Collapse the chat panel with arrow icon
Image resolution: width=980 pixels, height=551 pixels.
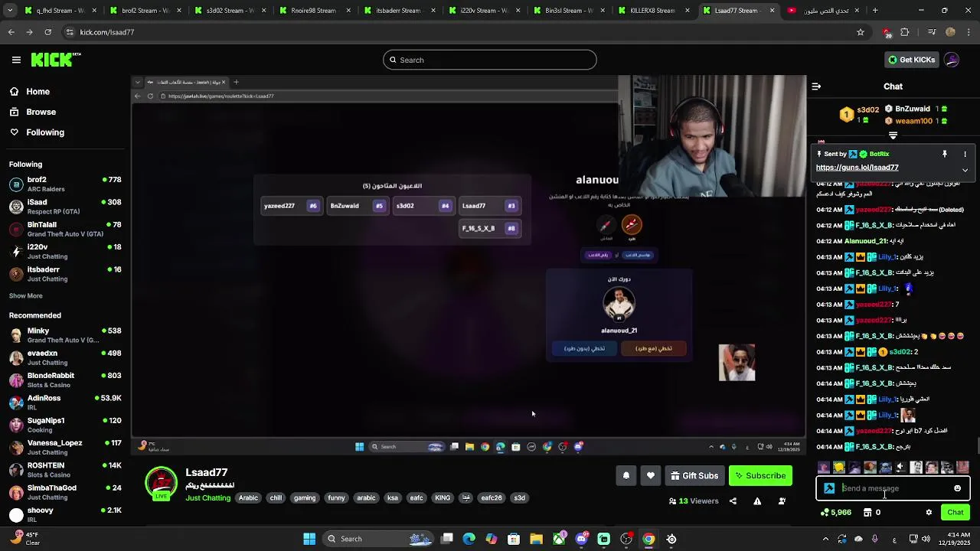tap(816, 86)
